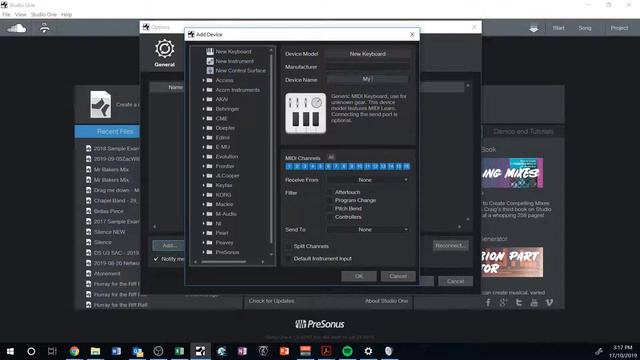Click the Reconnect... button in Options
Viewport: 640px width, 360px height.
pyautogui.click(x=450, y=246)
